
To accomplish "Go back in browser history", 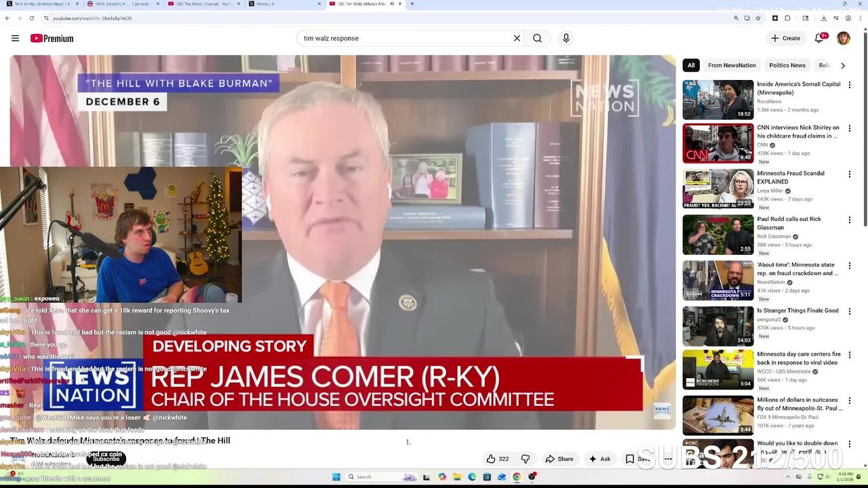I will coord(7,18).
